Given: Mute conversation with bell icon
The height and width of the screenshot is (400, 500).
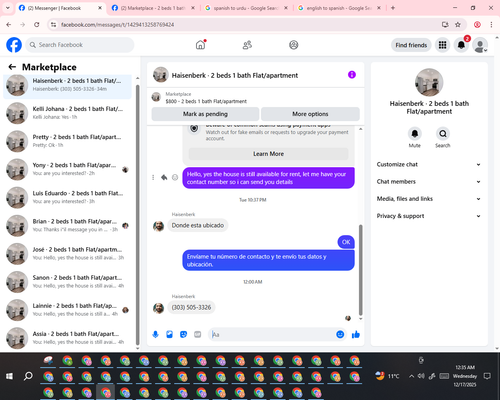Looking at the screenshot, I should point(415,134).
